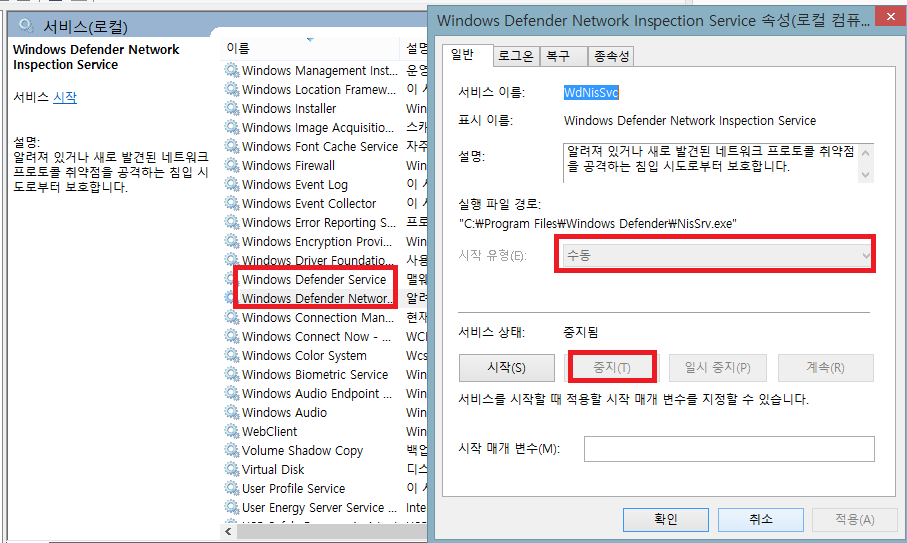This screenshot has width=907, height=543.
Task: Click the gear icon beside Windows Management Inst...
Action: [x=232, y=71]
